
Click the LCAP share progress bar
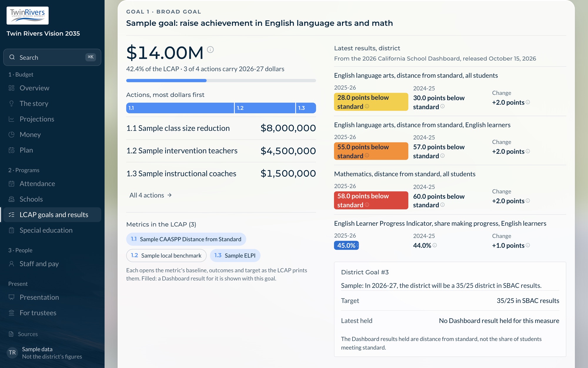(x=221, y=80)
